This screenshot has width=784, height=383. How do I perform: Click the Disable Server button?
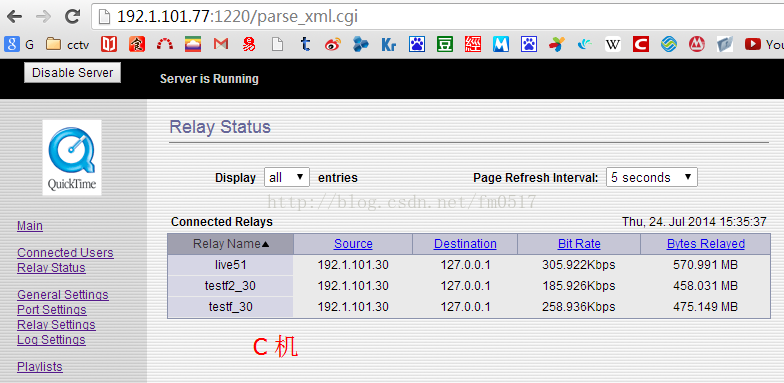(72, 73)
